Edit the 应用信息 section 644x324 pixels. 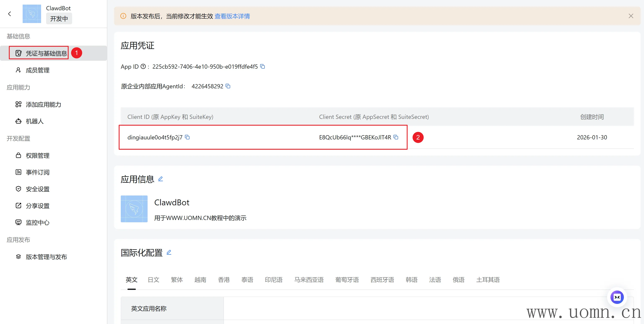tap(161, 179)
